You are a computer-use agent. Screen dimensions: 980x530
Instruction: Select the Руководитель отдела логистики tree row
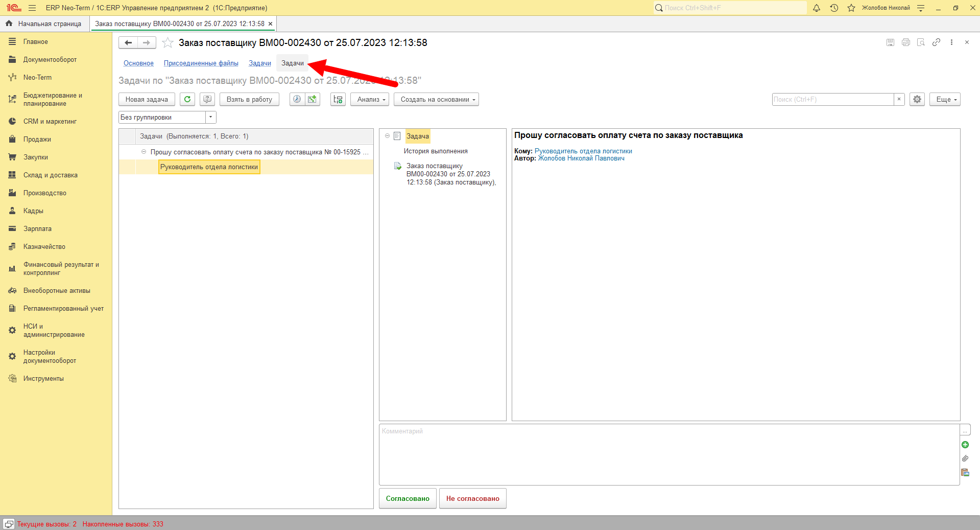(246, 167)
